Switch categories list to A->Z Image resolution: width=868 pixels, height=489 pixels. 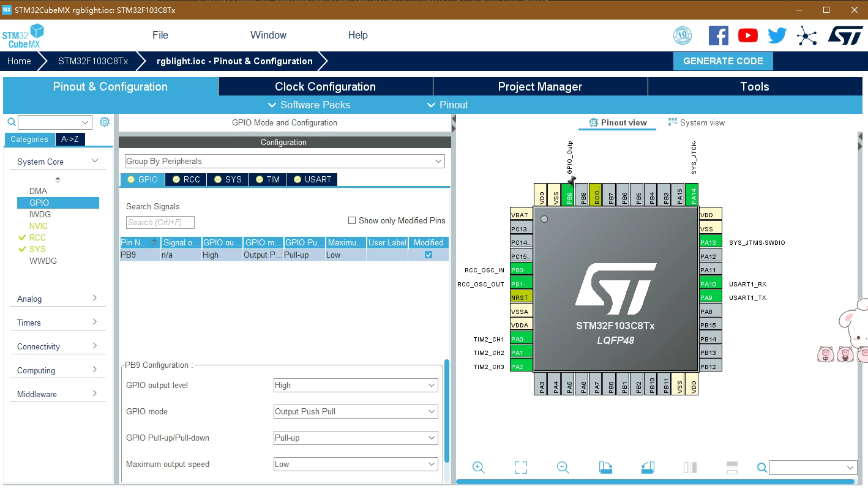tap(70, 139)
